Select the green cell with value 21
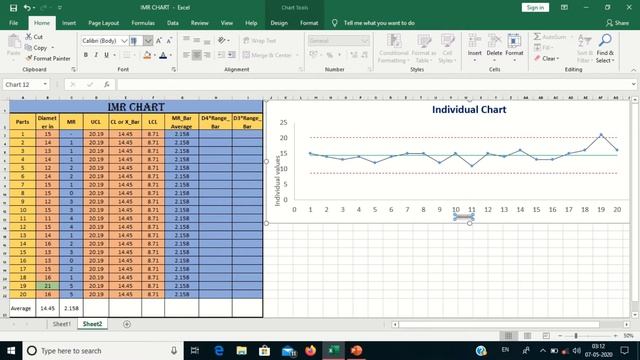Viewport: 640px width, 360px height. 47,286
